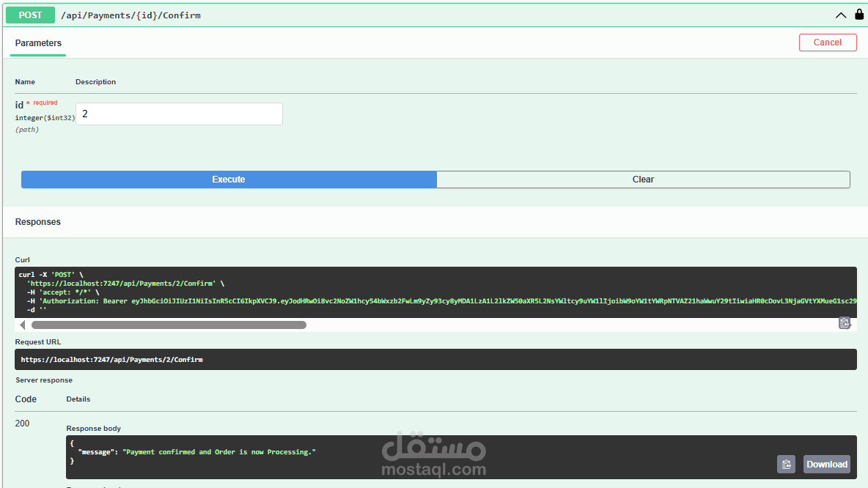Copy the curl command to clipboard

point(845,323)
